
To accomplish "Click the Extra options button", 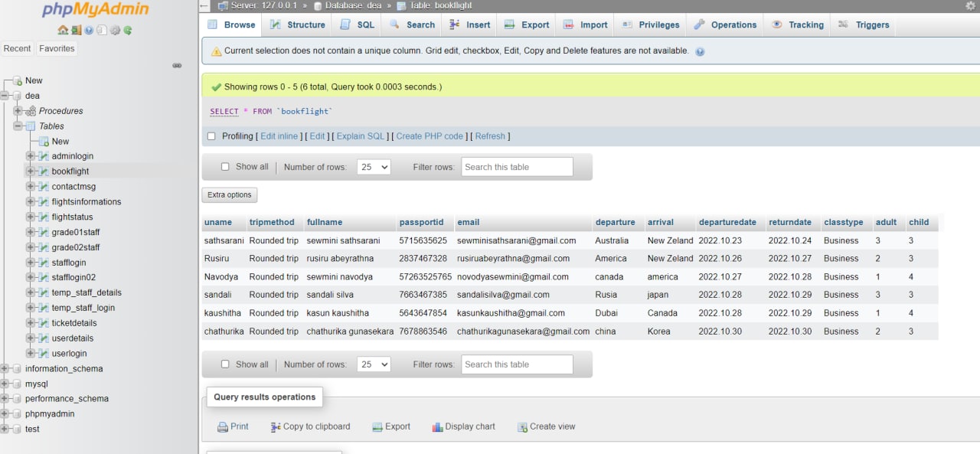I will coord(230,195).
